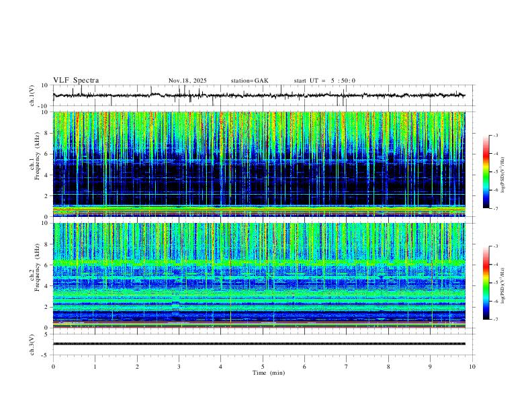The width and height of the screenshot is (532, 411).
Task: Click time axis tick label "0"
Action: pyautogui.click(x=53, y=367)
